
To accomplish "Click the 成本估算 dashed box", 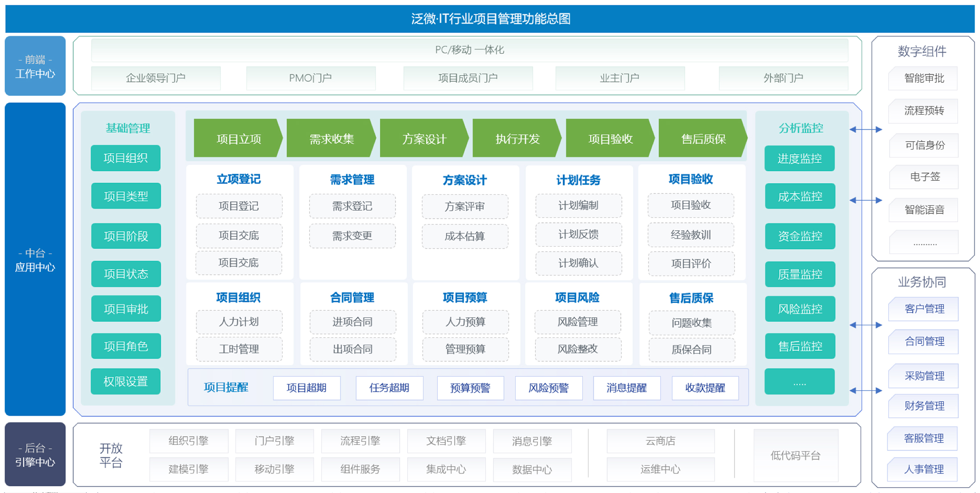I will [x=465, y=236].
